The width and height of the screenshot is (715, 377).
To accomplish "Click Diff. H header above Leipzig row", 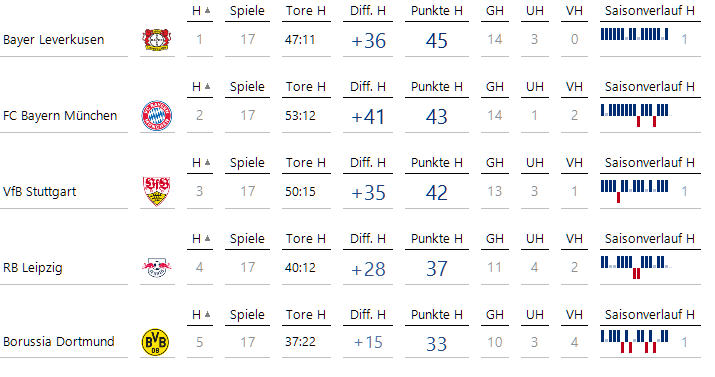I will [x=368, y=239].
